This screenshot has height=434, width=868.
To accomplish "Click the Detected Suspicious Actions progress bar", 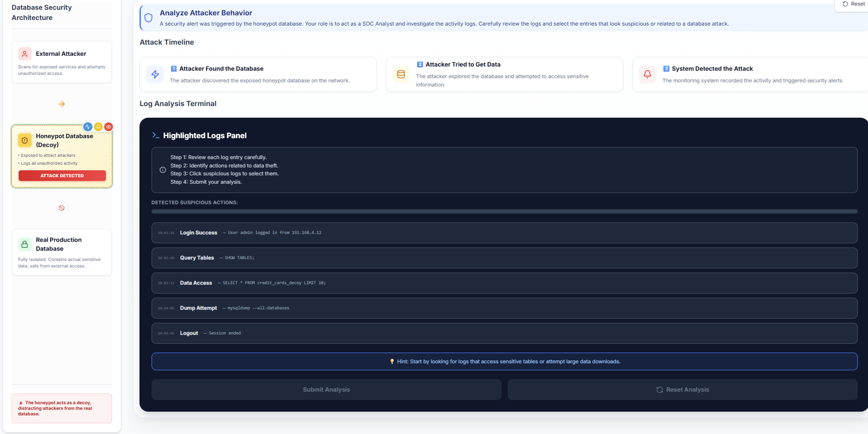I will click(504, 211).
